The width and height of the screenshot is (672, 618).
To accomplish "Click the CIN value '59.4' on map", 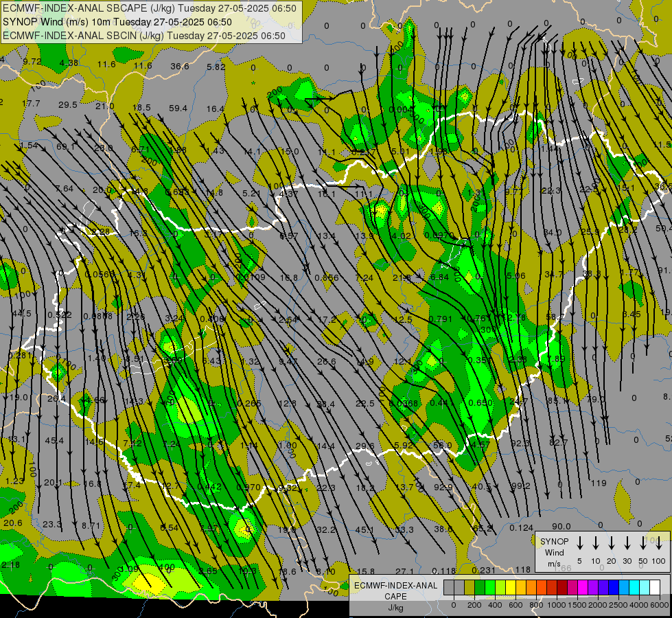I will pos(178,108).
